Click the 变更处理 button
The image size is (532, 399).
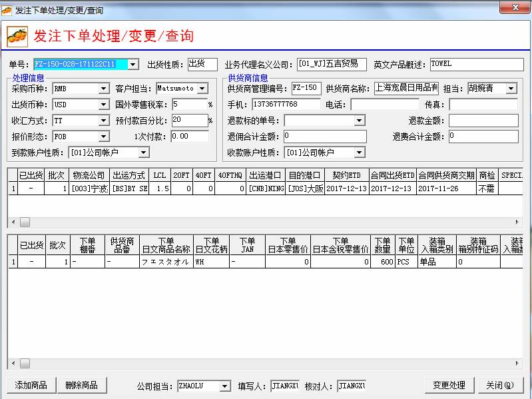pyautogui.click(x=449, y=385)
